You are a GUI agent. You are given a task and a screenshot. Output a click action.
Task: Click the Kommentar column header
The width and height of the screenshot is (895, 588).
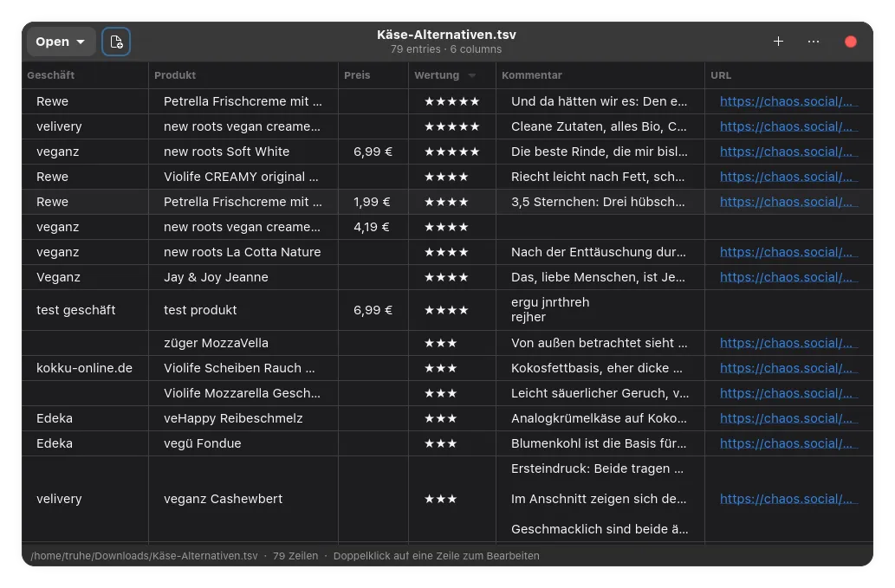532,75
